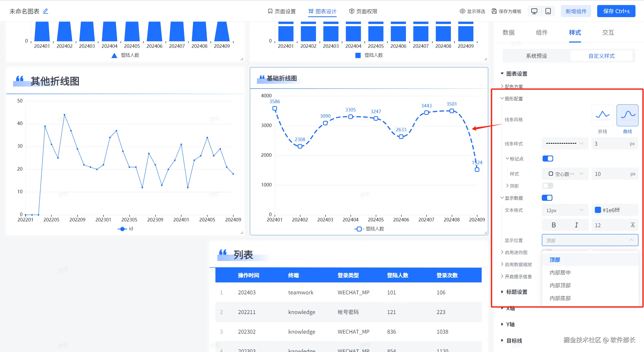The image size is (644, 352).
Task: Enable the 阴影 shadow switch
Action: pos(548,186)
